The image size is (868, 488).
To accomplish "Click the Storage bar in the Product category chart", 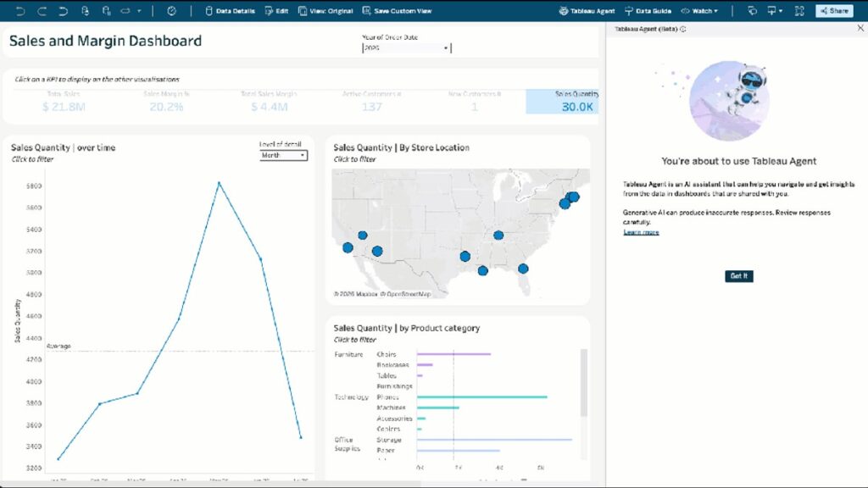I will tap(494, 440).
